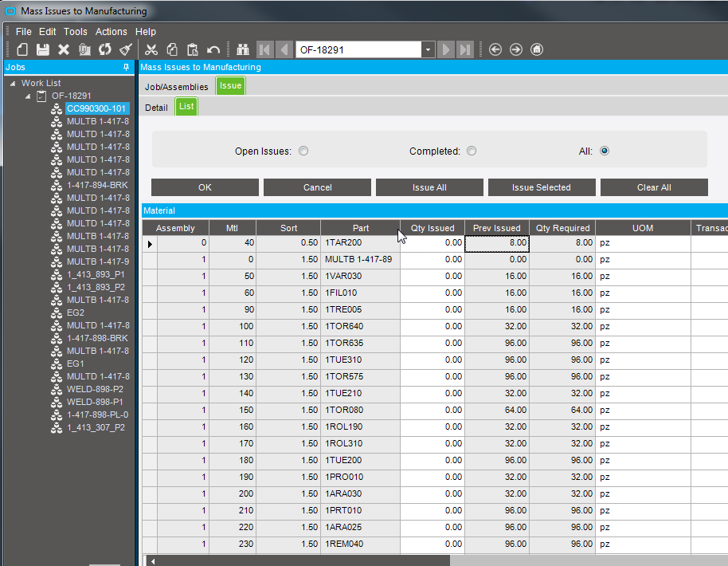Click the Back circular arrow icon
Screen dimensions: 728x566
coord(495,49)
